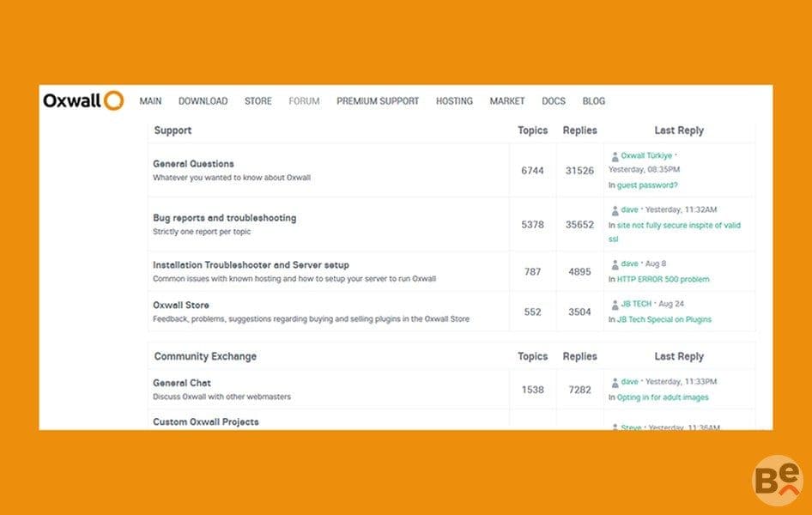Open the General Questions forum
The image size is (812, 515).
[x=193, y=164]
